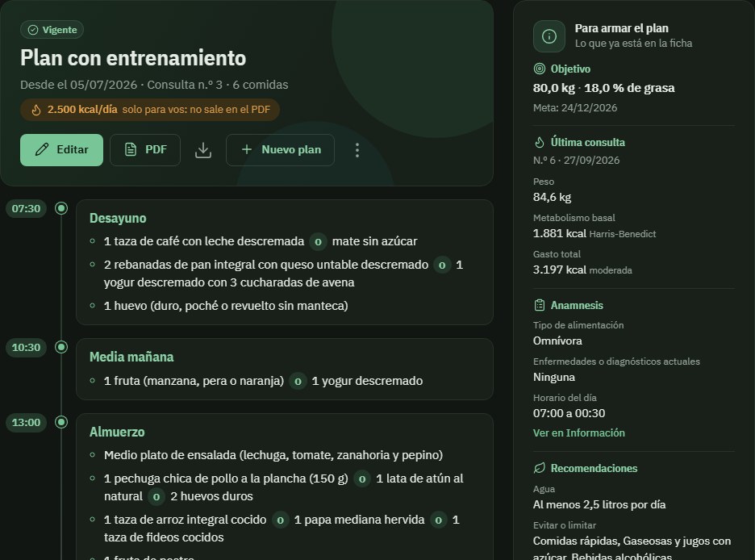Click the 07:30 time label
This screenshot has height=560, width=755.
click(26, 208)
